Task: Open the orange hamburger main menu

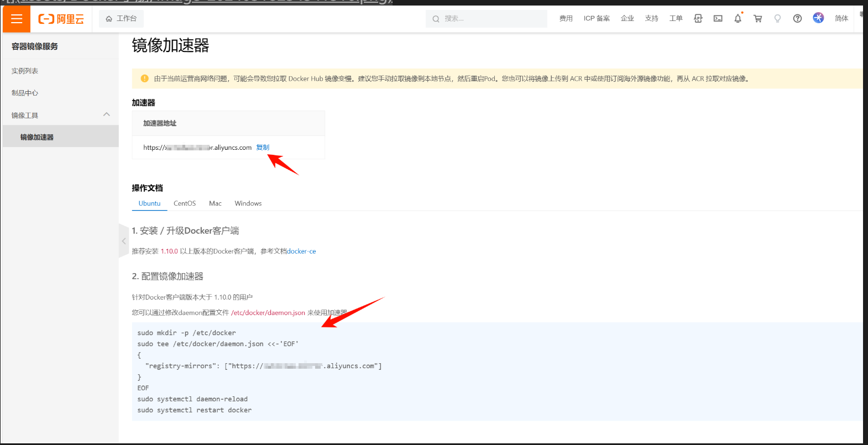Action: click(17, 19)
